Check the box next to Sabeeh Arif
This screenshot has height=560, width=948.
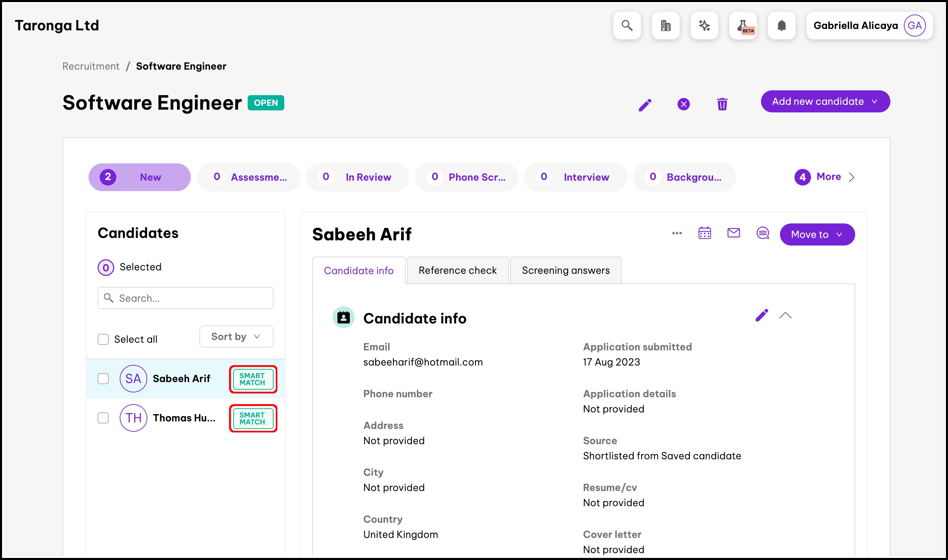103,379
